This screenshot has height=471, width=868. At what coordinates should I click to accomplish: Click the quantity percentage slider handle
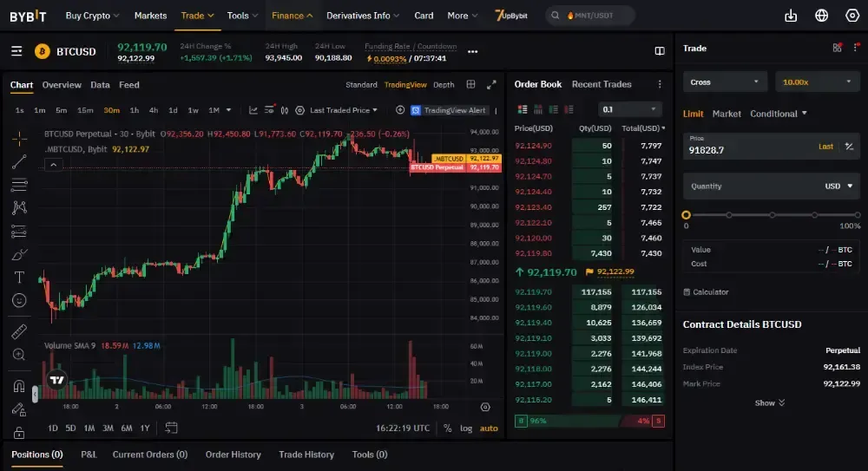[686, 215]
